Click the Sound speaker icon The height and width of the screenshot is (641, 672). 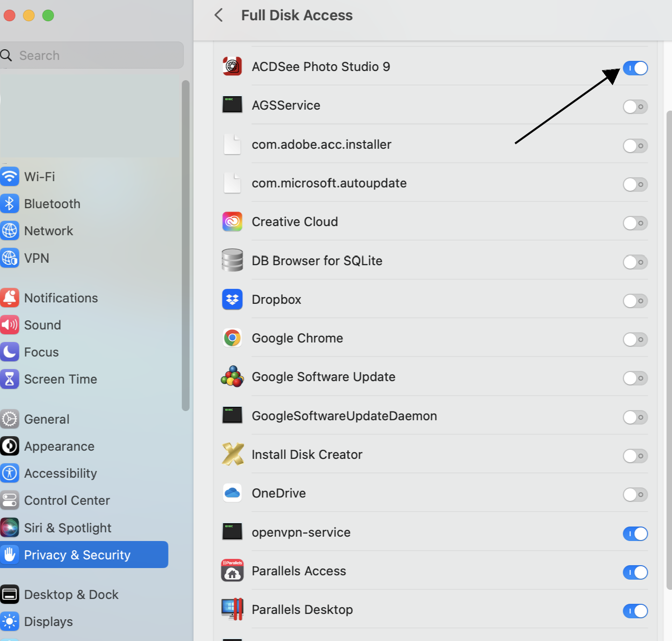10,325
